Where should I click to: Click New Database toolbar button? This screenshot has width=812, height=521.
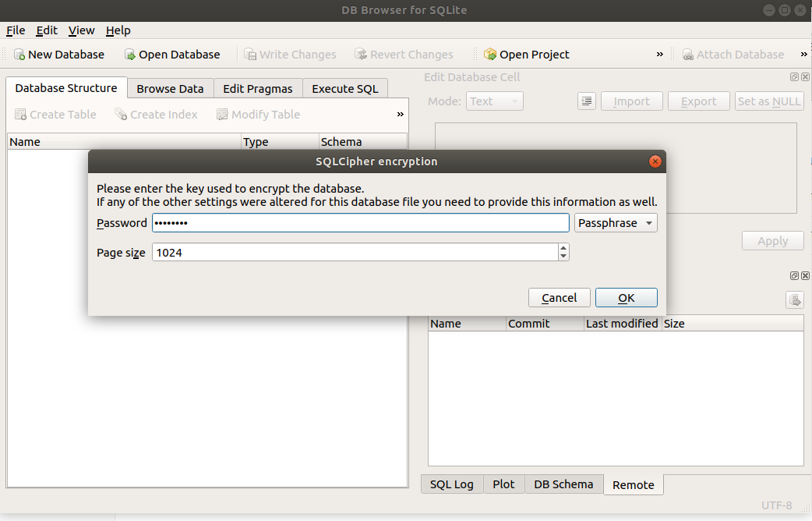[x=59, y=55]
